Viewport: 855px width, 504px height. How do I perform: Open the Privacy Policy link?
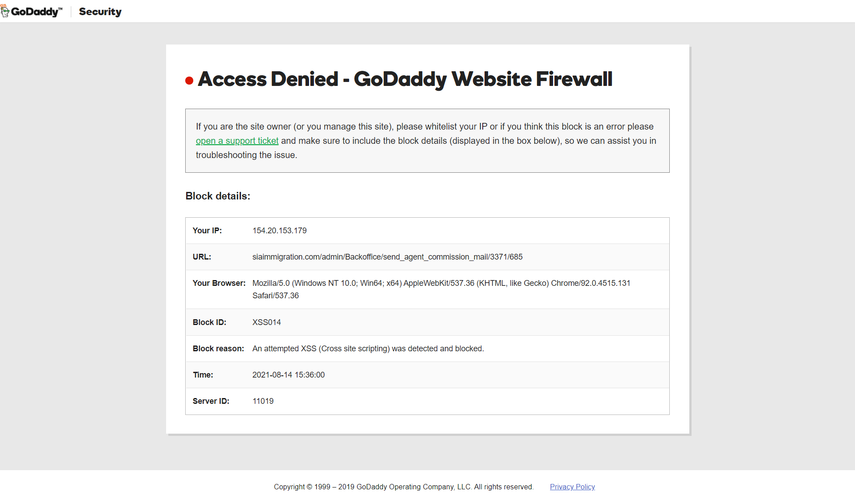click(x=572, y=487)
